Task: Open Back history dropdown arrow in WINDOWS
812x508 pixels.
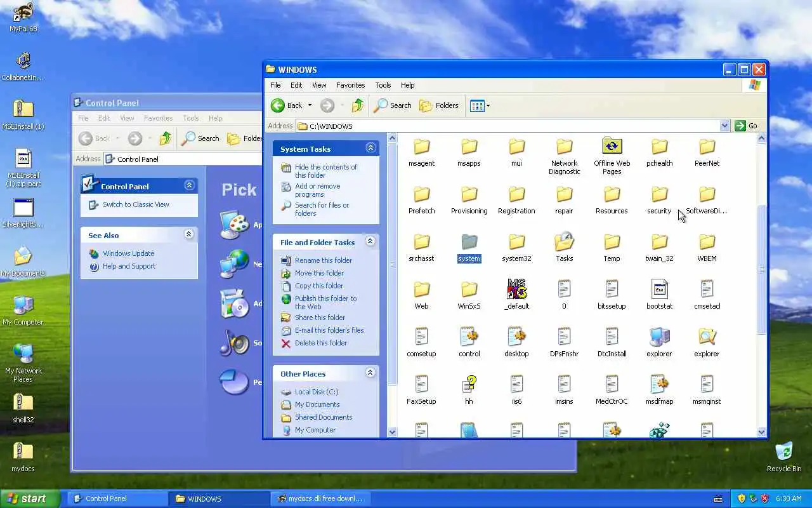Action: coord(310,105)
